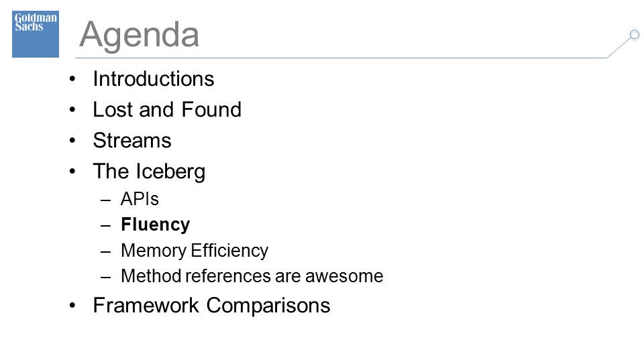Image resolution: width=644 pixels, height=362 pixels.
Task: Select the Introductions bullet item
Action: (x=154, y=78)
